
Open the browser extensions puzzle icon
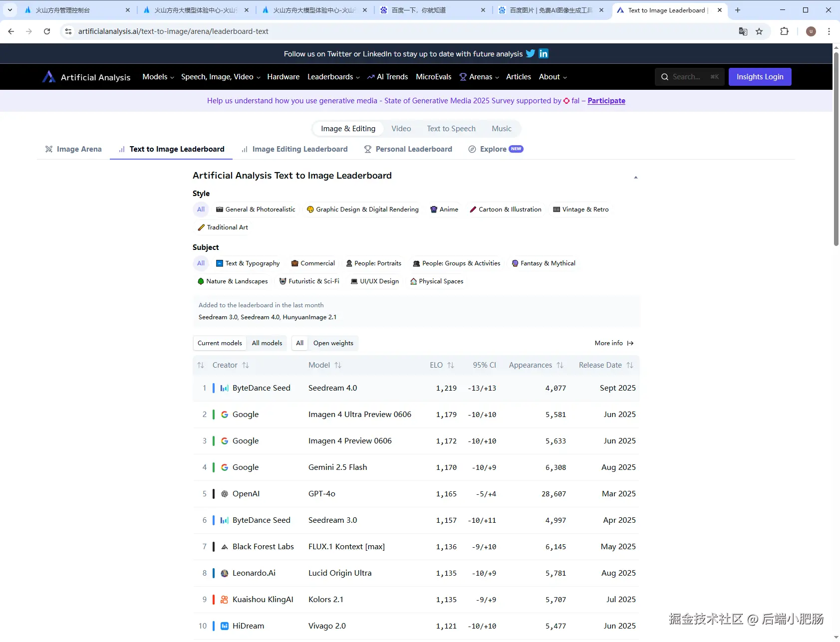click(785, 31)
